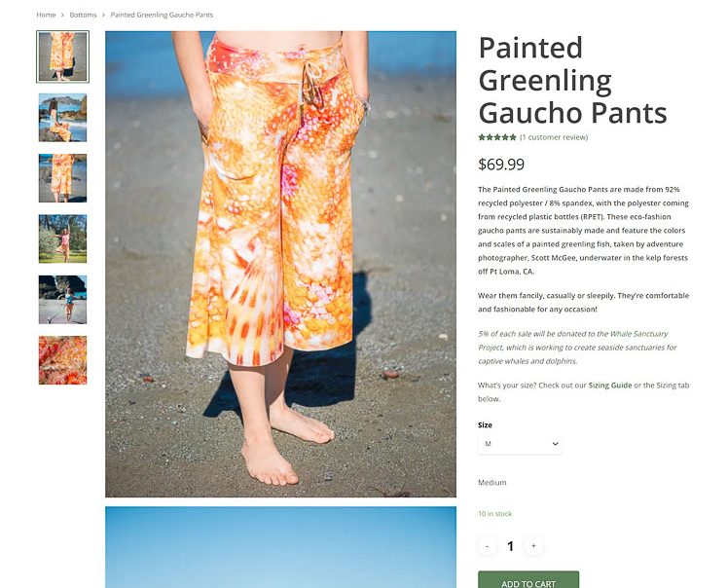727x588 pixels.
Task: Open the Home breadcrumb link
Action: click(46, 15)
